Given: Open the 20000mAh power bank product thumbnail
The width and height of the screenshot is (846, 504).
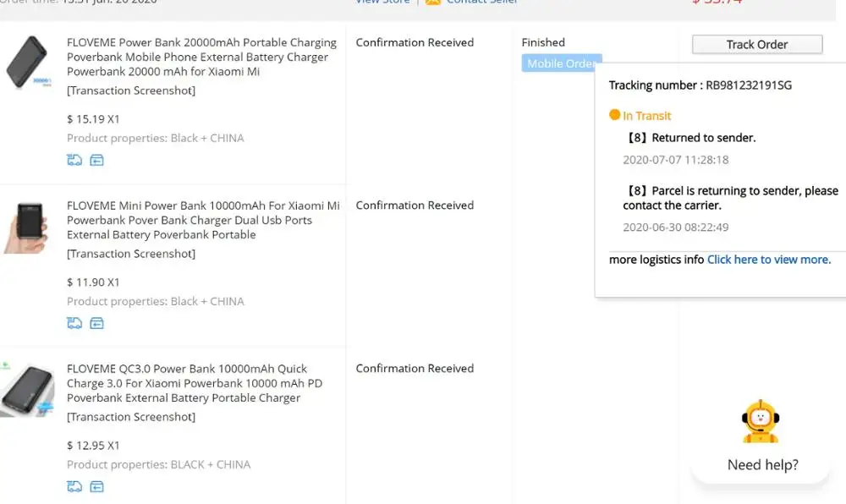Looking at the screenshot, I should [x=28, y=62].
